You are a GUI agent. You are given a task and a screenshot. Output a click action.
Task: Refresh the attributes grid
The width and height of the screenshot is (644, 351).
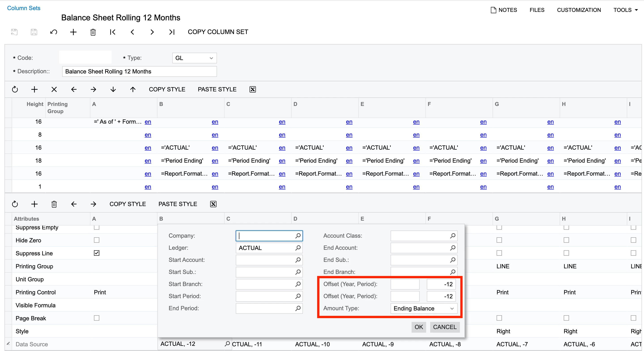(x=15, y=204)
